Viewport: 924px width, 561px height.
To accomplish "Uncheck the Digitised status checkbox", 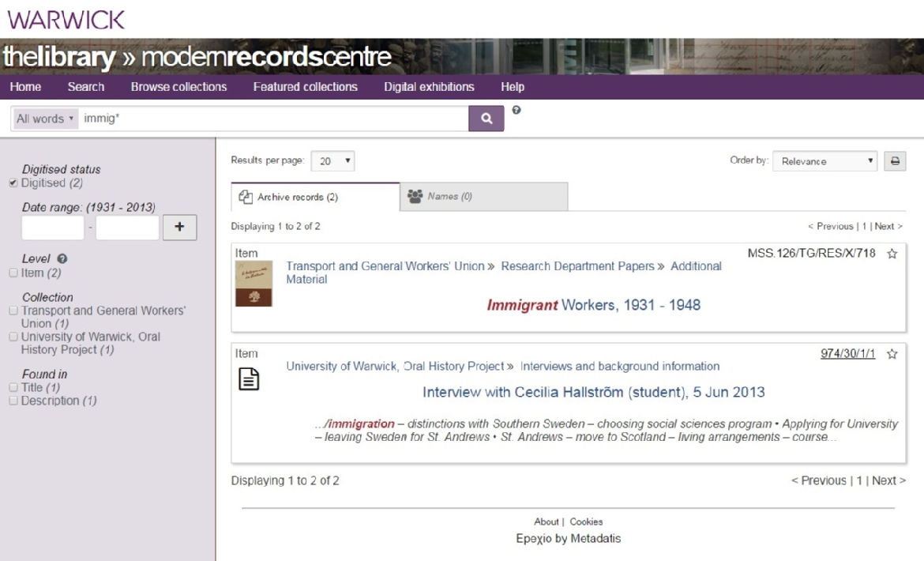I will (13, 183).
